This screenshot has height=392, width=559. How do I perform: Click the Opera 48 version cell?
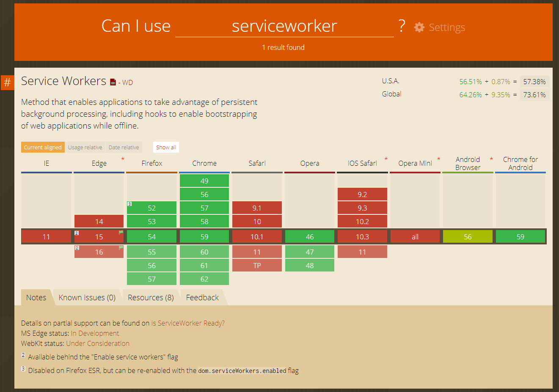[310, 265]
